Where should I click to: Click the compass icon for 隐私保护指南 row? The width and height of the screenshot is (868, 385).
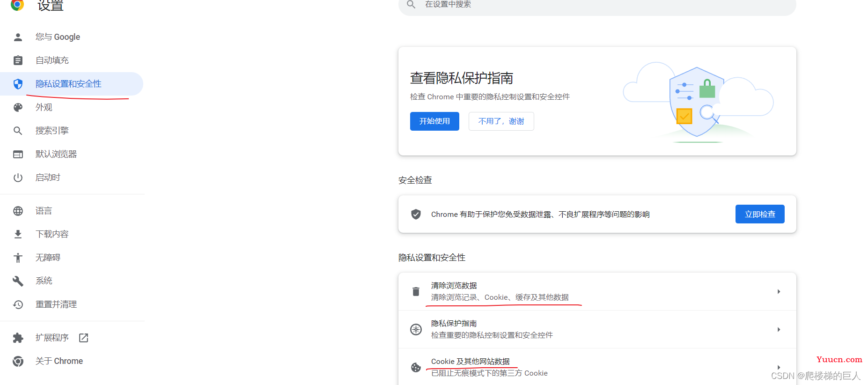[x=416, y=329]
